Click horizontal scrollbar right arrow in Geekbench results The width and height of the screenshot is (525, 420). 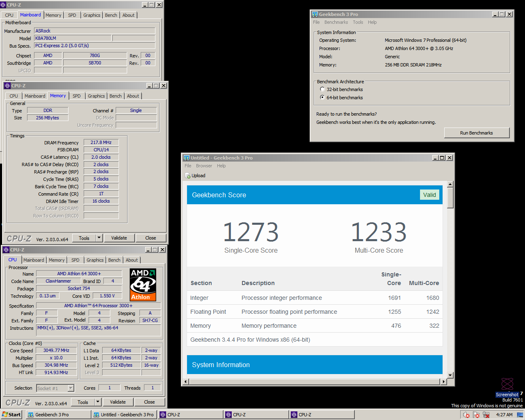(x=443, y=381)
